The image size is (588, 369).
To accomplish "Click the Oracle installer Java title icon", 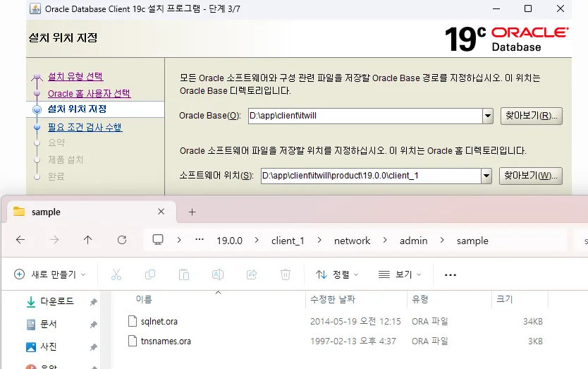I will 35,8.
